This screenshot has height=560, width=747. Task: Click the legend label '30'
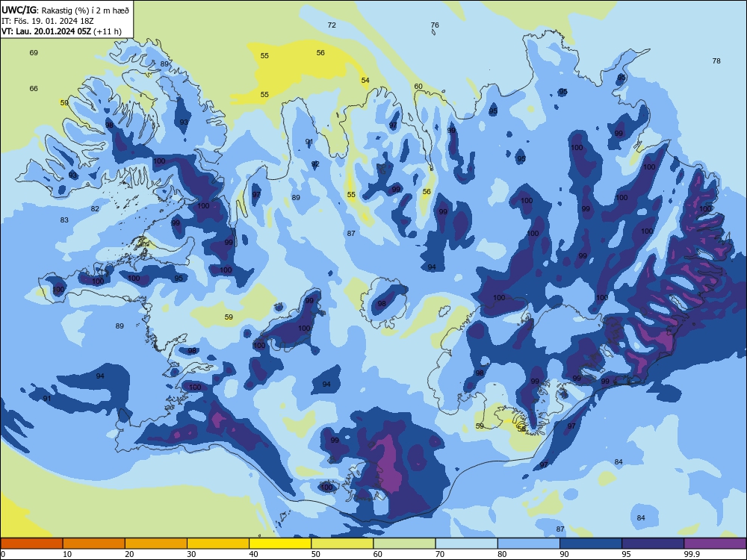(191, 554)
